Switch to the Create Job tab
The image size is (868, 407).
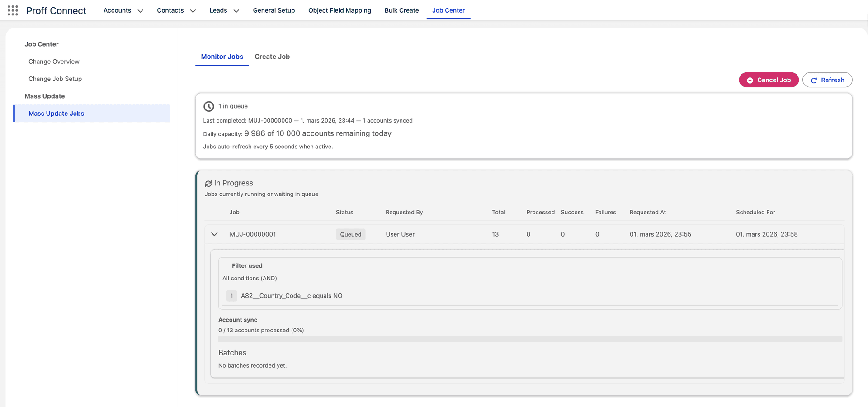tap(272, 57)
